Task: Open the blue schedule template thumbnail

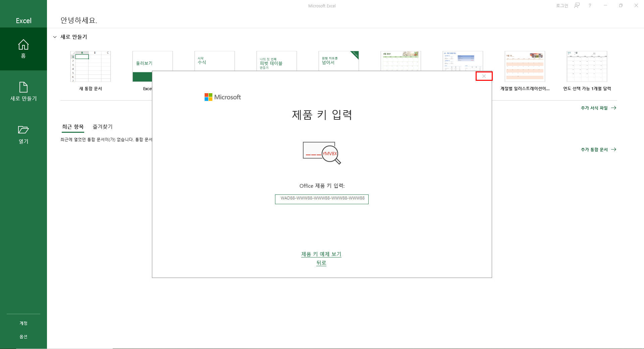Action: [x=463, y=61]
